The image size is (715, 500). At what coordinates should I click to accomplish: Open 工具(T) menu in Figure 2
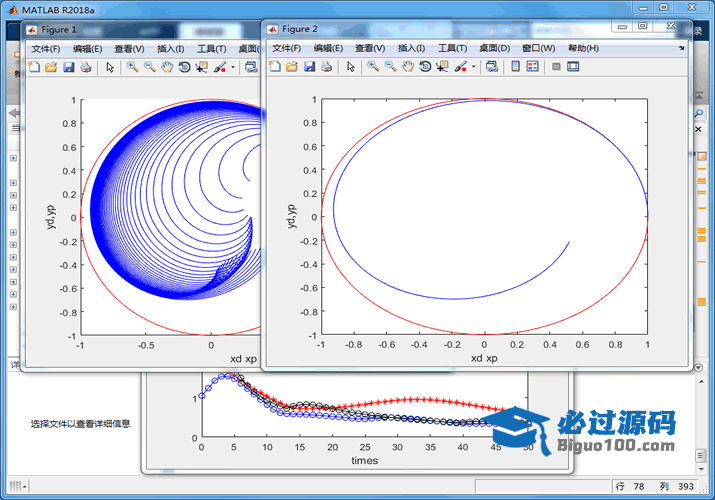click(x=452, y=48)
